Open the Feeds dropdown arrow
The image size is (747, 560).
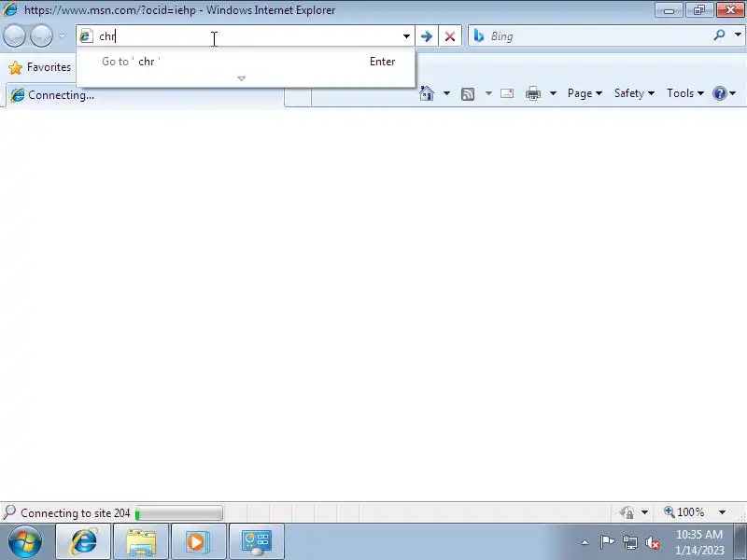[488, 93]
